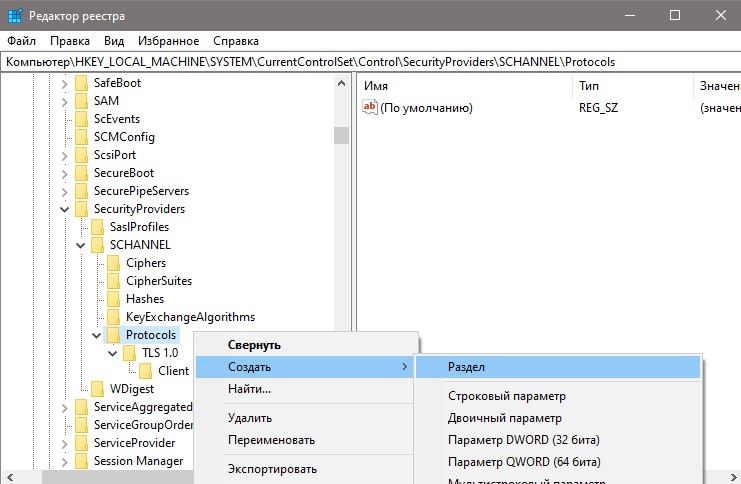Click the Registry Editor app icon in title bar

15,15
